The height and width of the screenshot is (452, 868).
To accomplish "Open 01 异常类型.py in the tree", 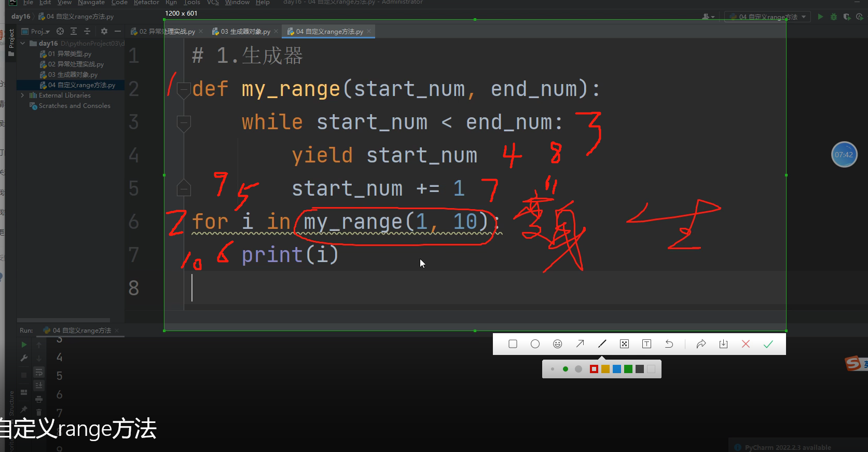I will coord(65,54).
